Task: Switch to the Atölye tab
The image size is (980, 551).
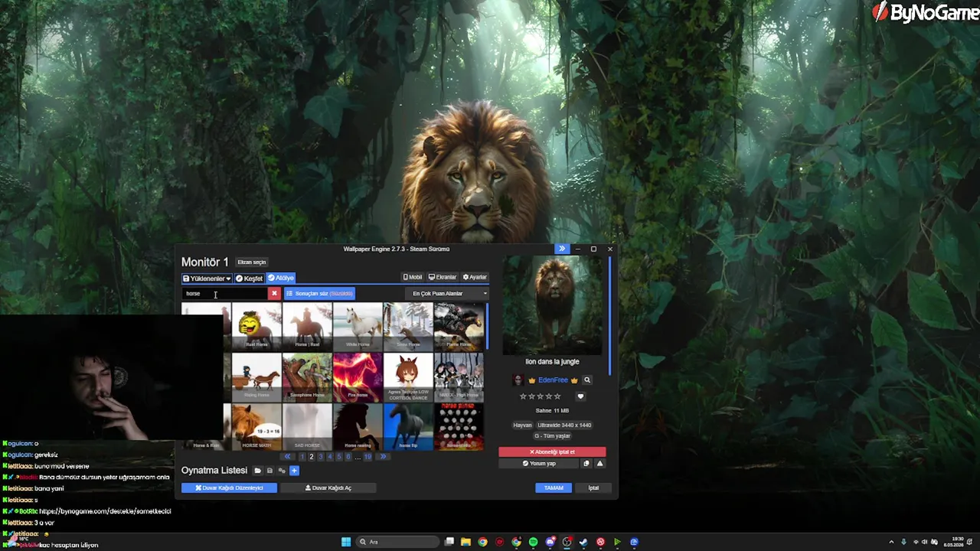Action: click(281, 279)
